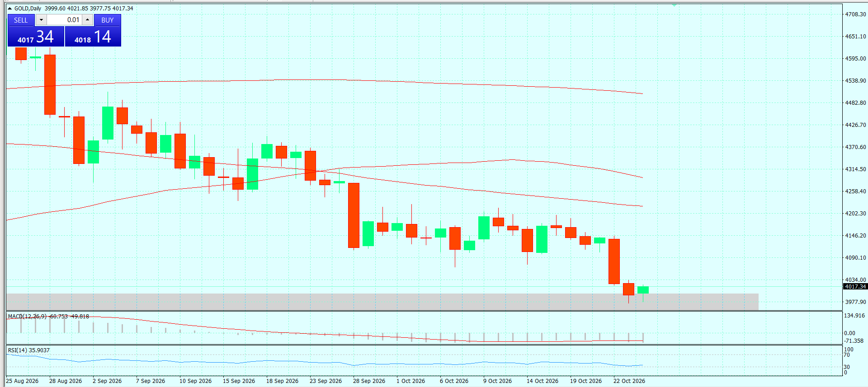This screenshot has height=387, width=868.
Task: Click the 4018 14 buy price panel
Action: (93, 37)
